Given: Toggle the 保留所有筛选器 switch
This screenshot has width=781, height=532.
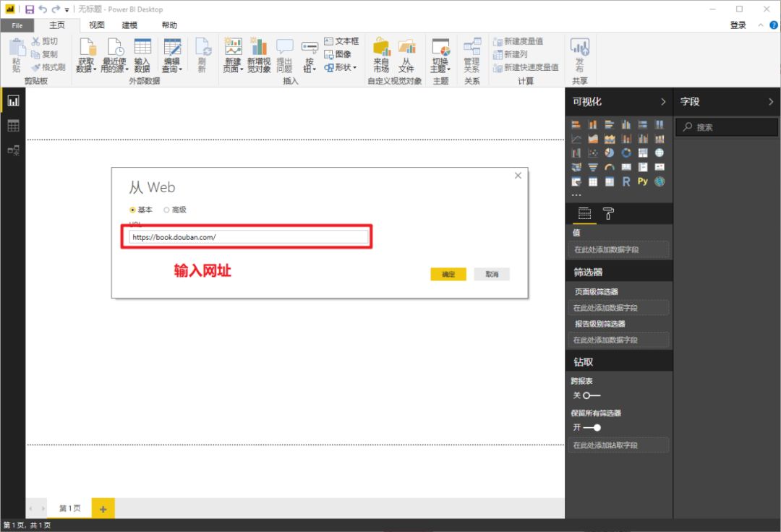Looking at the screenshot, I should pyautogui.click(x=592, y=427).
